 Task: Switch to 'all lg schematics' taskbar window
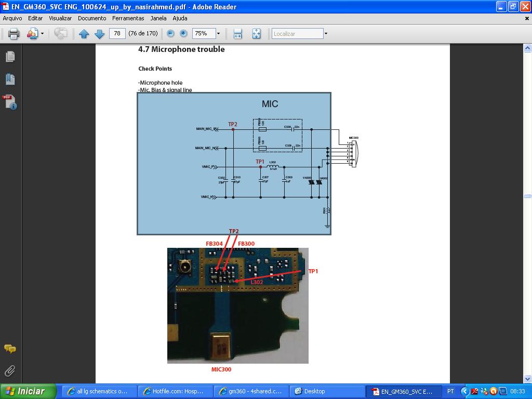tap(98, 392)
